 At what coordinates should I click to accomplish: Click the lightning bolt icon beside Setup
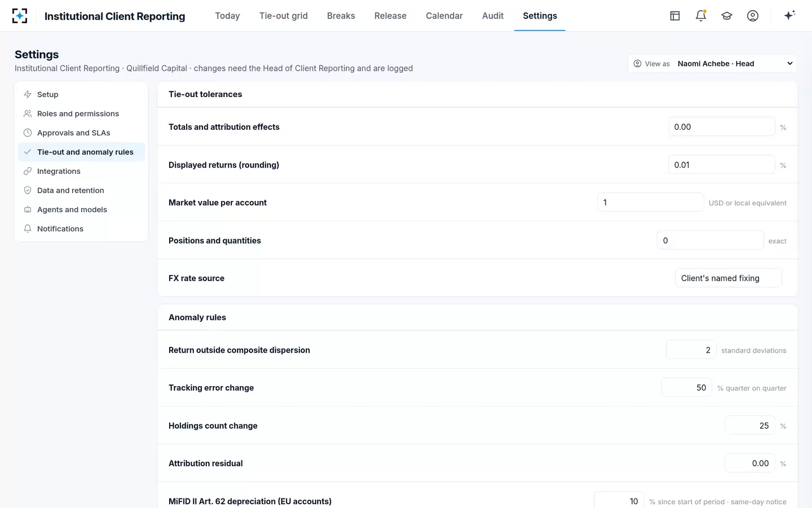click(x=28, y=94)
